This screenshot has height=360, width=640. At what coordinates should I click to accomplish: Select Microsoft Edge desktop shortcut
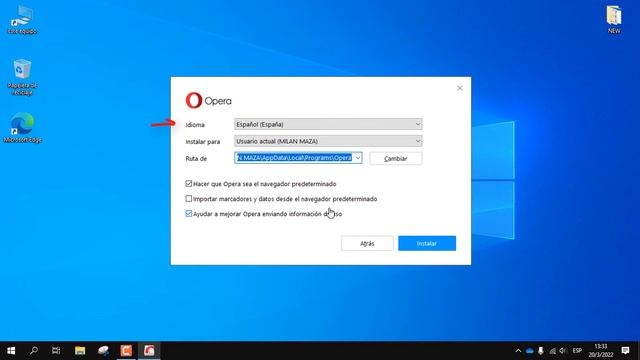[22, 128]
